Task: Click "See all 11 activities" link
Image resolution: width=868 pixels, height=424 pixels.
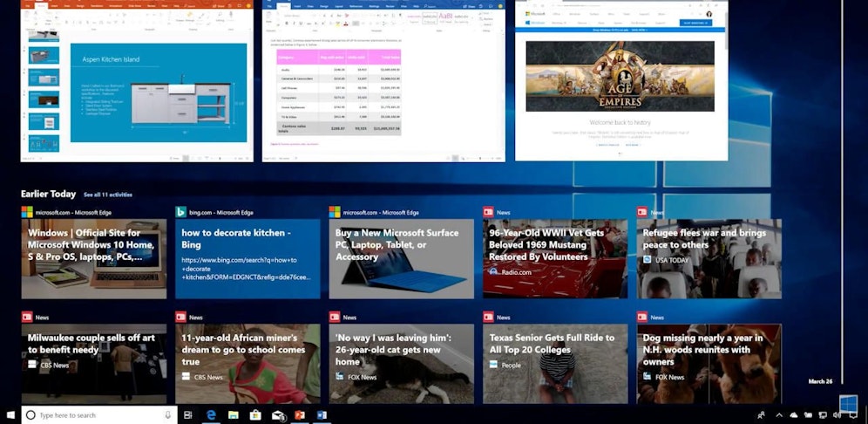Action: point(108,194)
